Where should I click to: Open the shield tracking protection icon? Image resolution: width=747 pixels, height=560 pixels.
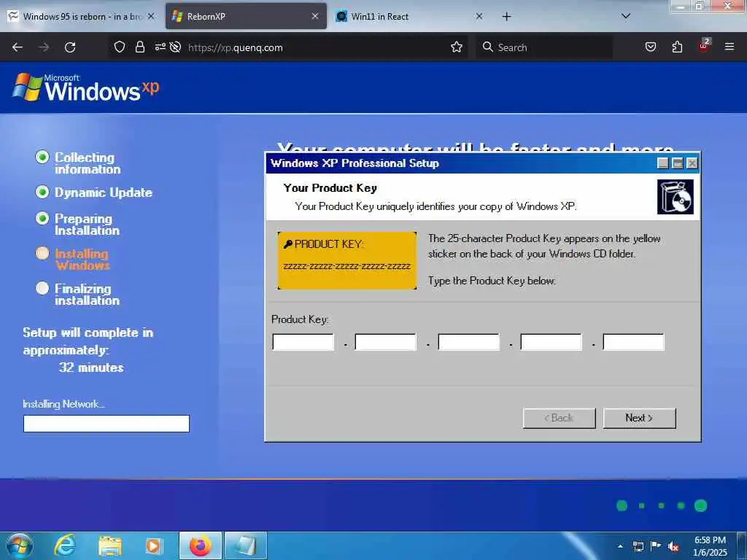(x=120, y=47)
